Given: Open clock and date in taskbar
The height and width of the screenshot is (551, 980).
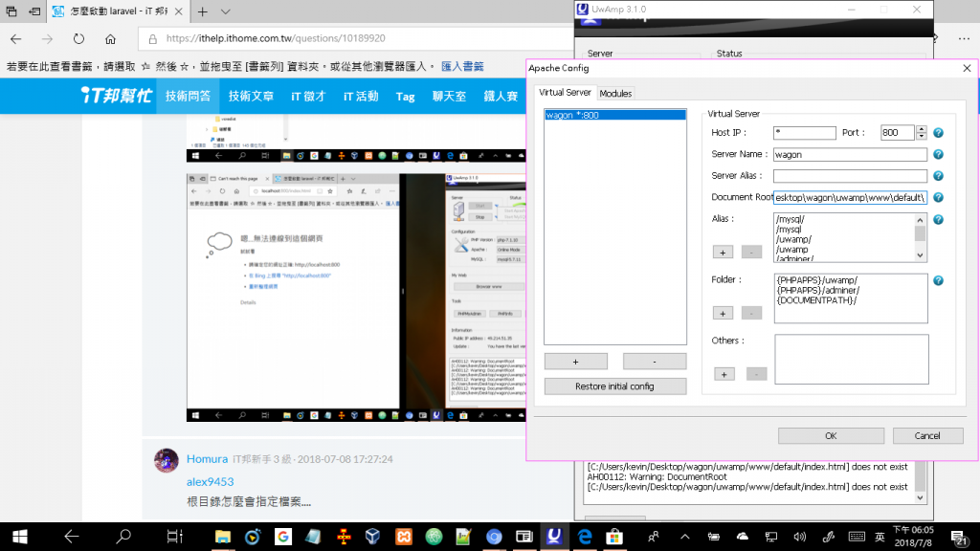Looking at the screenshot, I should [x=913, y=537].
